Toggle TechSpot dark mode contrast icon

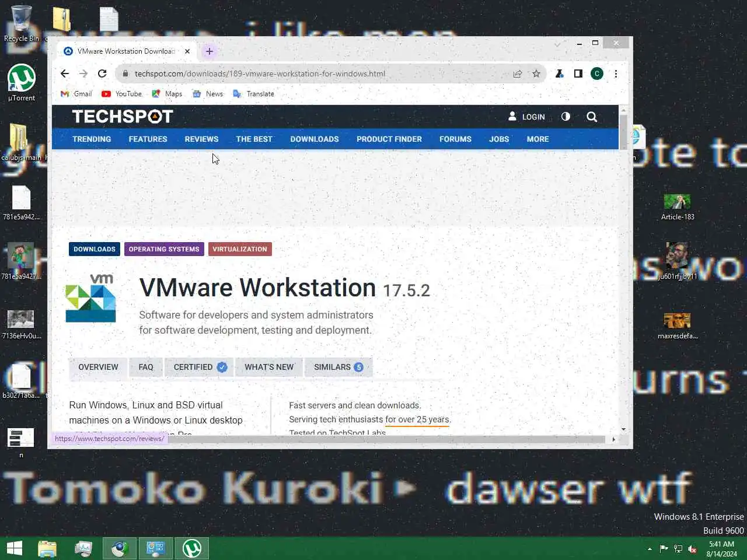point(566,117)
